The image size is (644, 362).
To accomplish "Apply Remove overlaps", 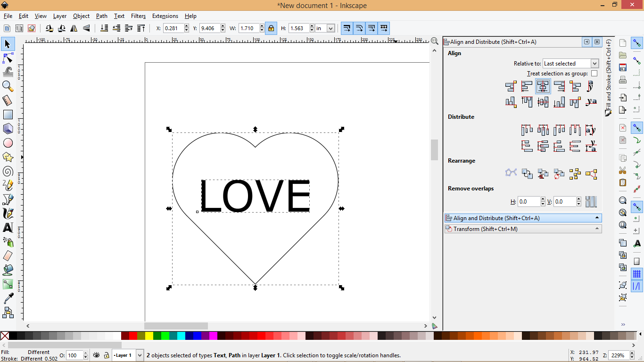I will tap(592, 201).
